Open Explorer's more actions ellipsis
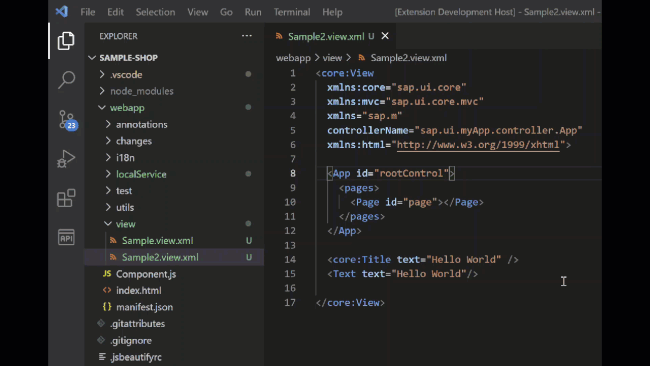This screenshot has width=650, height=366. coord(247,36)
